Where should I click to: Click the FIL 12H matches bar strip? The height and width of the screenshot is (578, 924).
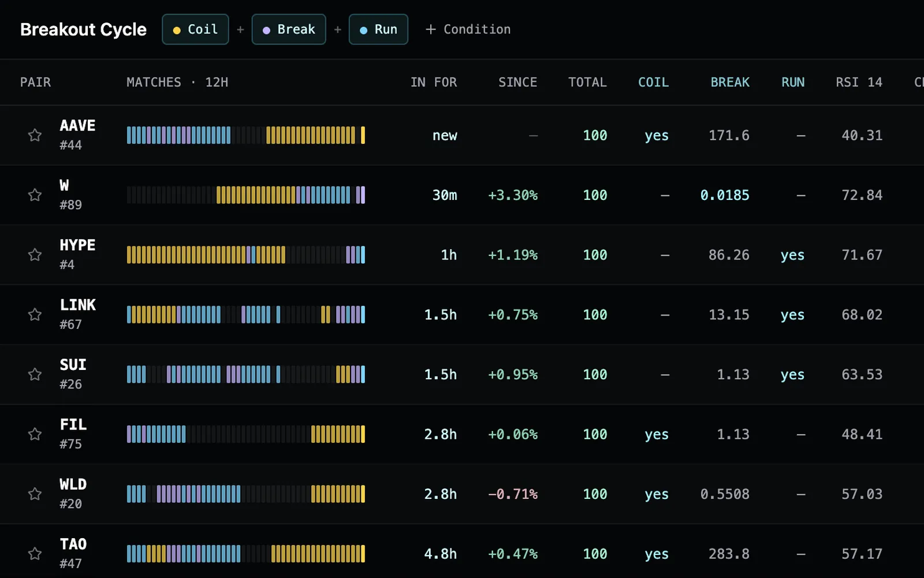click(x=246, y=434)
